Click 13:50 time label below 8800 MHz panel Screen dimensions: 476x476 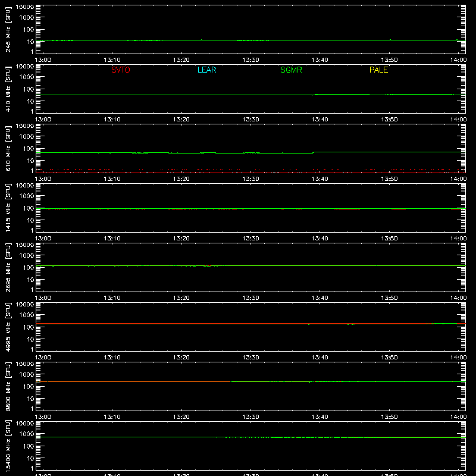(x=389, y=417)
